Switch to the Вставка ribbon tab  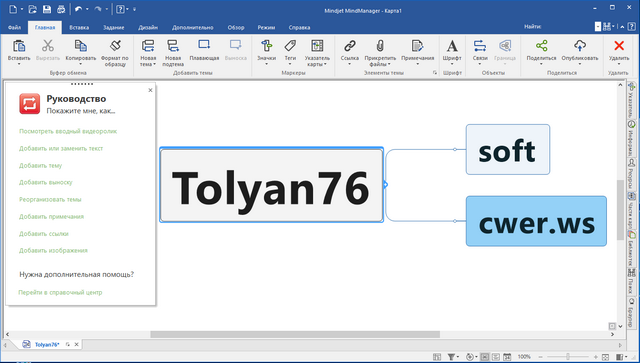[79, 27]
